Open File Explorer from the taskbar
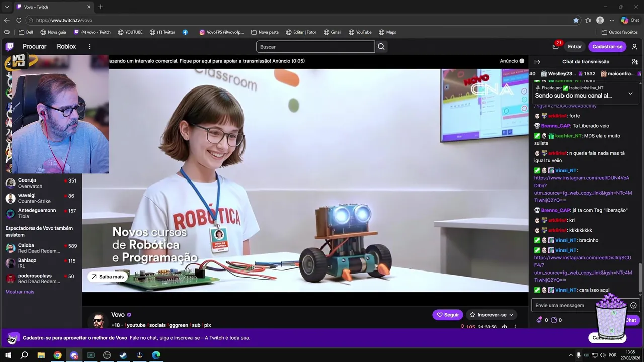 [41, 355]
